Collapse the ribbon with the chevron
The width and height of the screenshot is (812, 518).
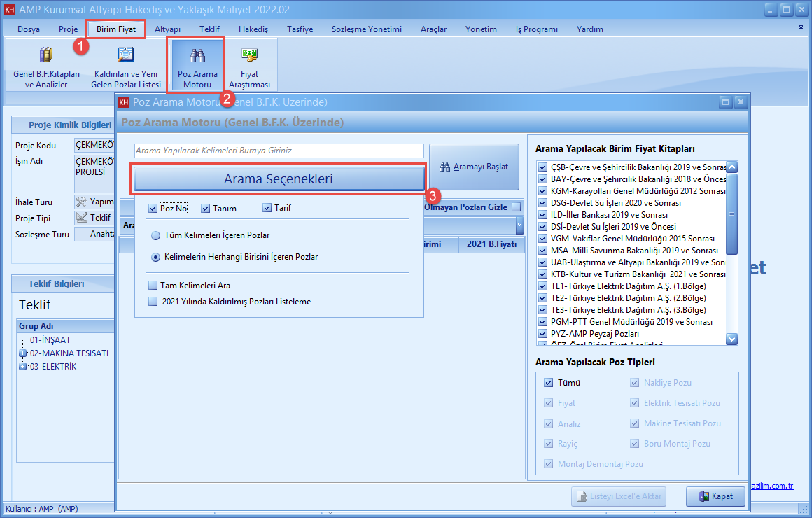(801, 27)
